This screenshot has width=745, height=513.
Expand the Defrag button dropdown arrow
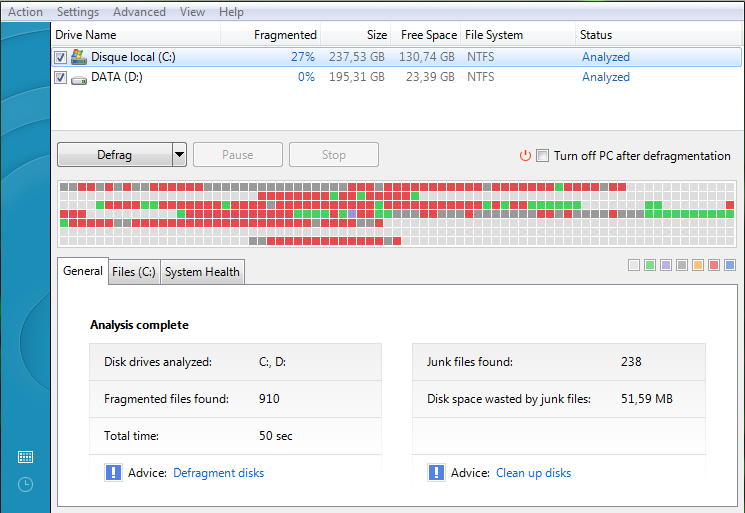pyautogui.click(x=179, y=155)
